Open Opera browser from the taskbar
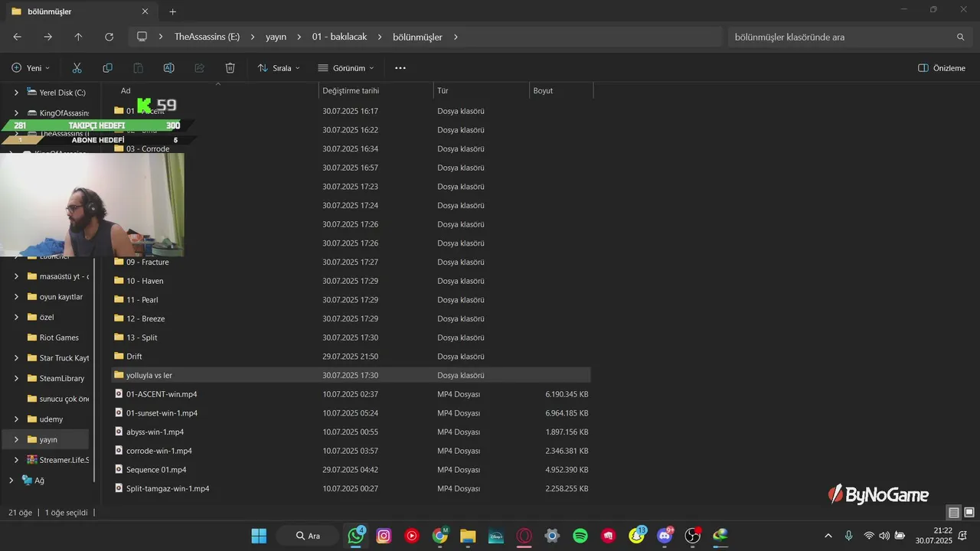This screenshot has width=980, height=551. (x=524, y=536)
